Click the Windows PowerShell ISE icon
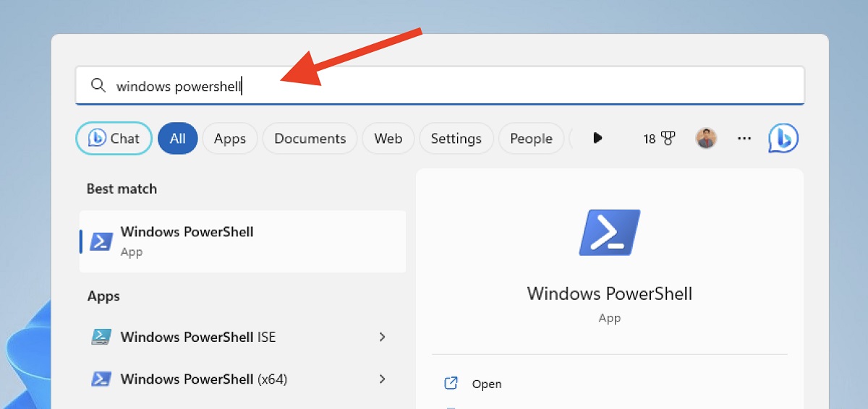This screenshot has height=409, width=868. (x=101, y=337)
